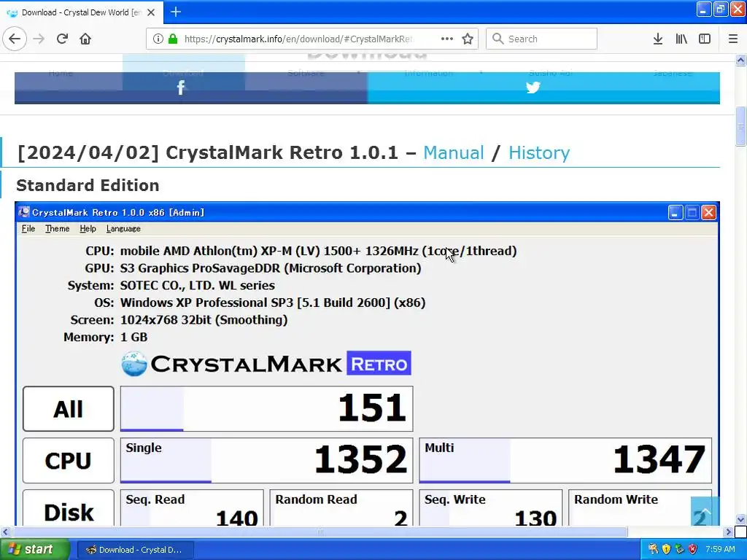
Task: Open a new browser tab
Action: [176, 12]
